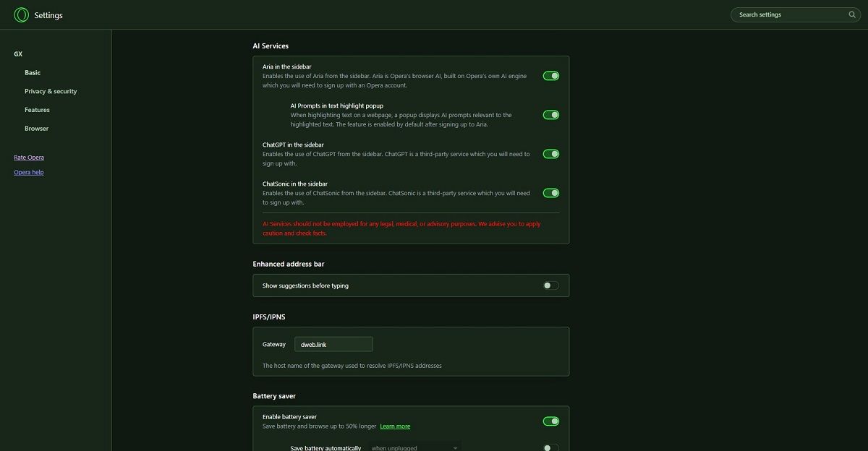Enable Save battery automatically

point(550,447)
